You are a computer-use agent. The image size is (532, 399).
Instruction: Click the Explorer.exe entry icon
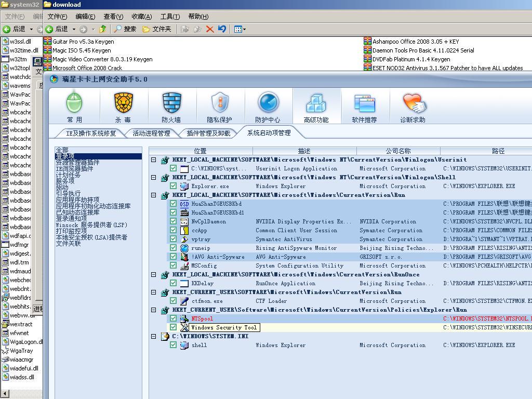click(x=184, y=187)
